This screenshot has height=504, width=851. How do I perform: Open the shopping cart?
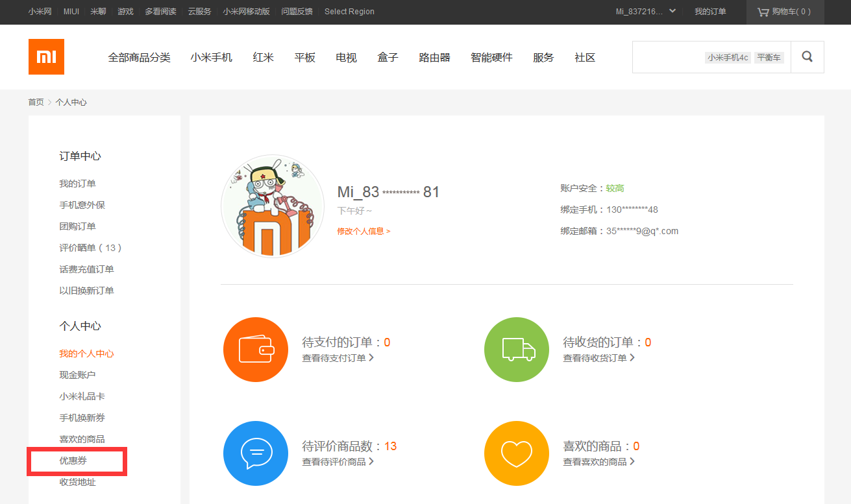(x=784, y=12)
